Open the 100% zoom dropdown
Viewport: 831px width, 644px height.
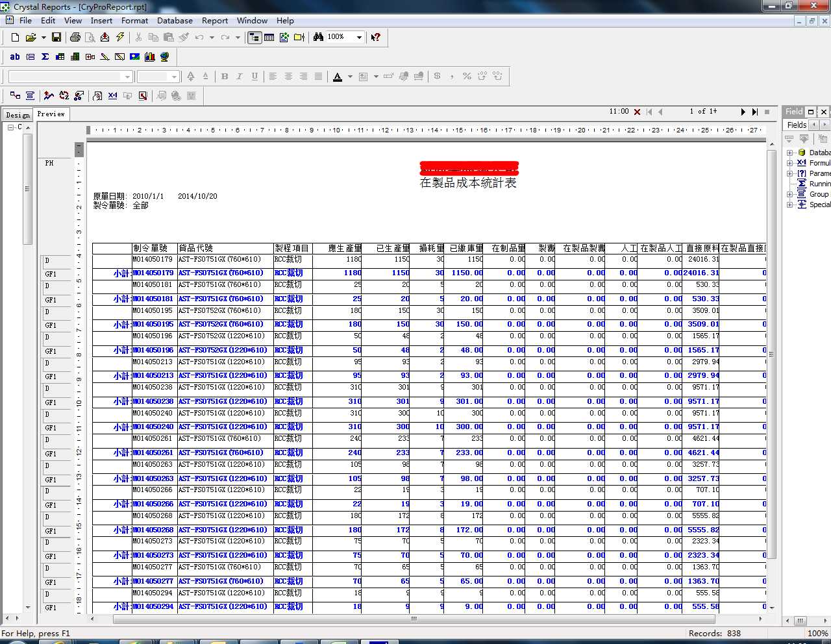(359, 37)
